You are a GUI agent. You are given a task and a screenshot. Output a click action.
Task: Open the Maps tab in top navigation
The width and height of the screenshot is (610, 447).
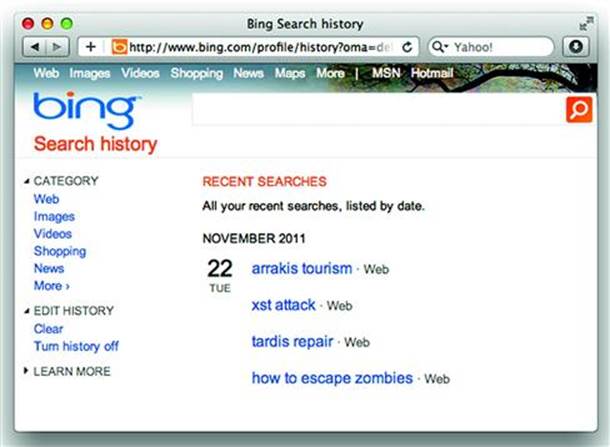point(290,73)
